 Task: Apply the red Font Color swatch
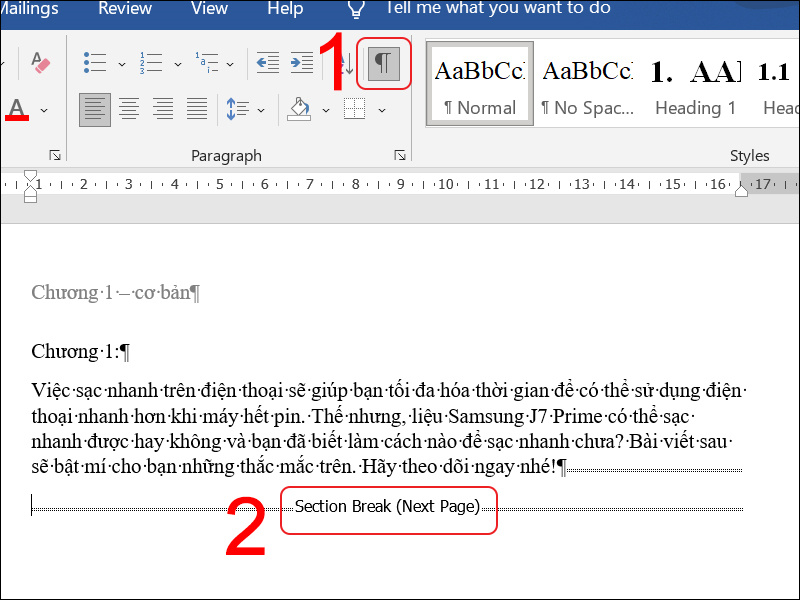point(17,108)
